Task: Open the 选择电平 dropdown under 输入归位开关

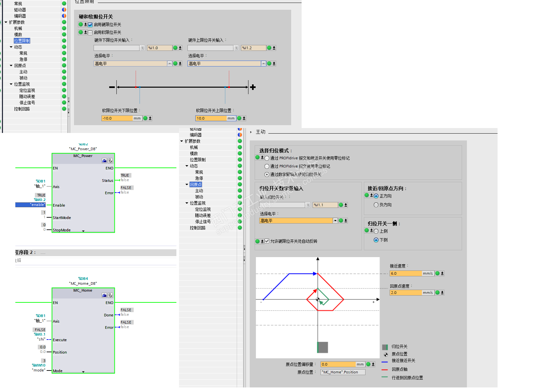Action: [335, 221]
